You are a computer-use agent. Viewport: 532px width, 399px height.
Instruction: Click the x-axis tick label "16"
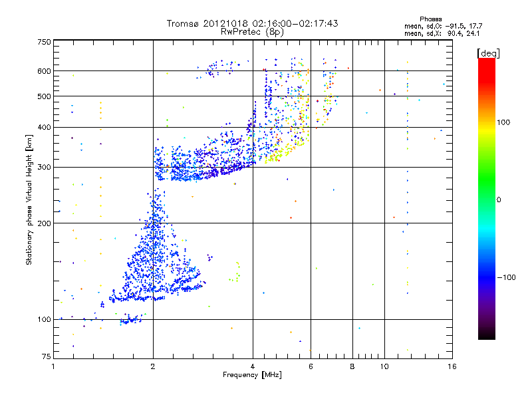tap(452, 366)
